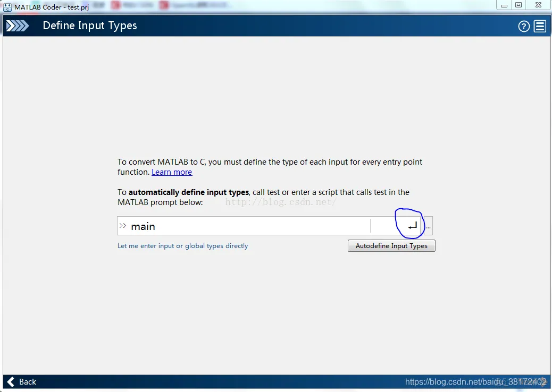The height and width of the screenshot is (392, 552).
Task: Minimize the MATLAB Coder window
Action: click(x=504, y=5)
